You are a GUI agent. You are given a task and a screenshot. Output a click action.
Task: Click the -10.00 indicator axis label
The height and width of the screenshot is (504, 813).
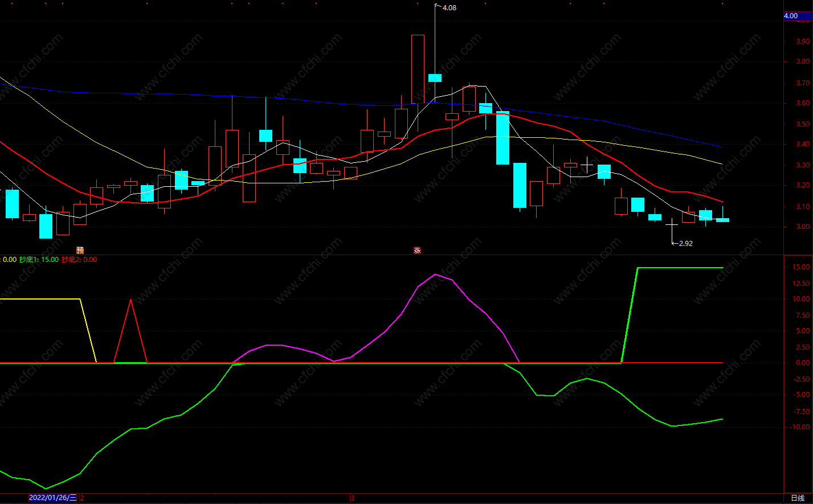click(800, 427)
